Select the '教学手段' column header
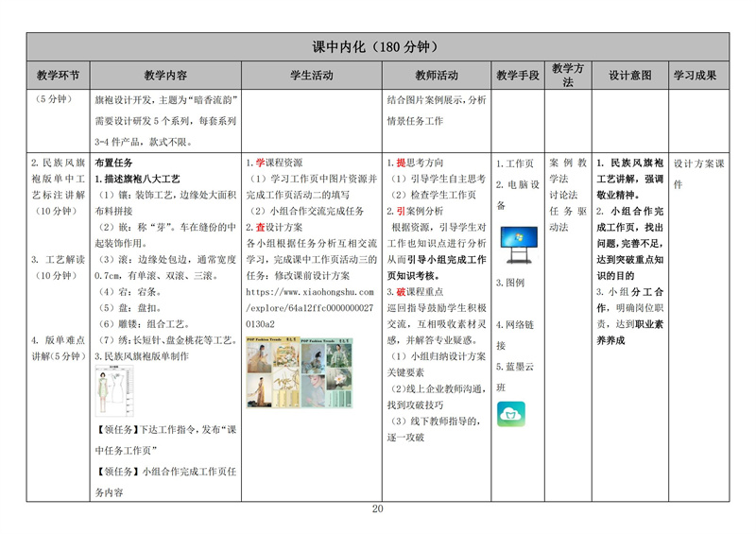Viewport: 756px width, 534px height. (518, 76)
